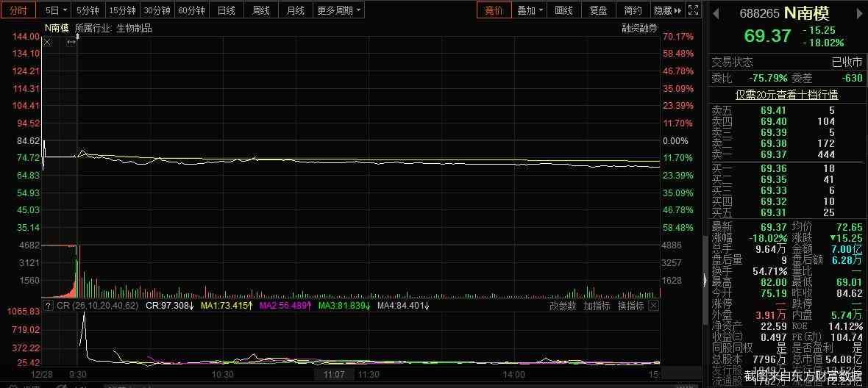This screenshot has height=388, width=868.
Task: Switch to 日线 daily chart tab
Action: (227, 10)
